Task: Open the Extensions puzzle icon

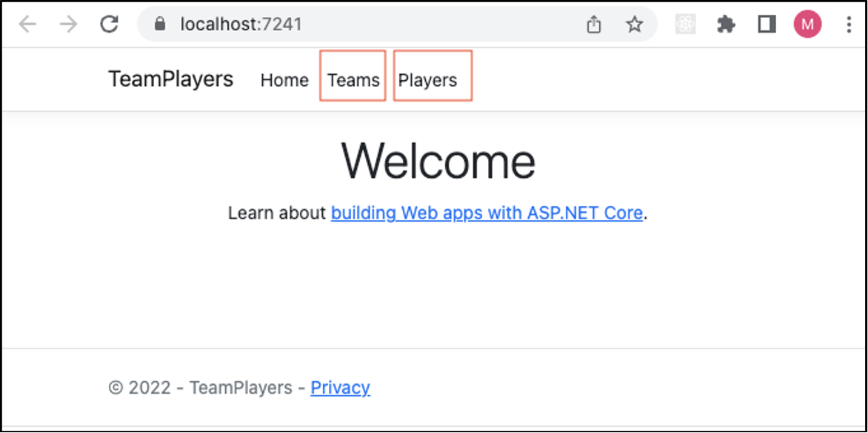Action: tap(726, 24)
